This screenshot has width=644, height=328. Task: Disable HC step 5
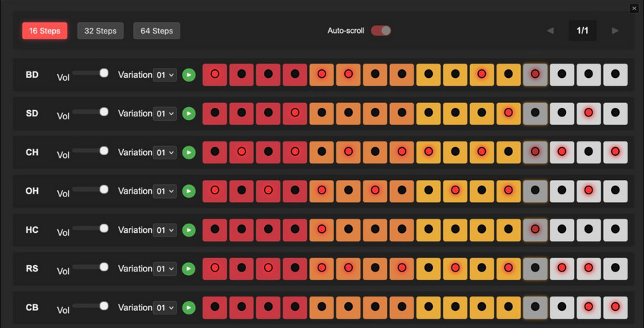click(x=321, y=230)
